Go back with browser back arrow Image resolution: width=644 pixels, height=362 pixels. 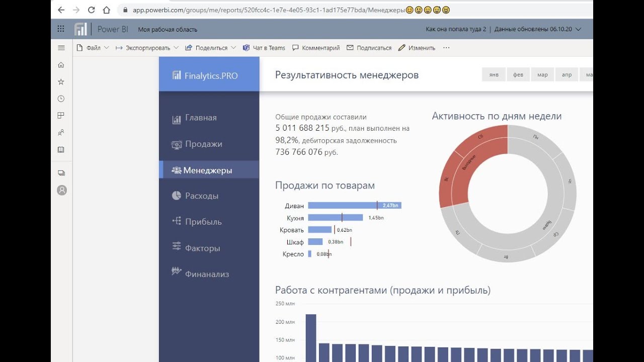pyautogui.click(x=61, y=10)
